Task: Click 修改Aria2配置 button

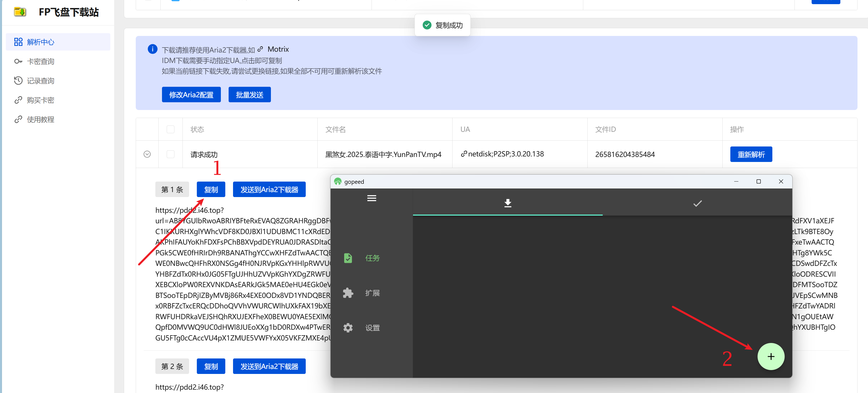Action: pos(191,95)
